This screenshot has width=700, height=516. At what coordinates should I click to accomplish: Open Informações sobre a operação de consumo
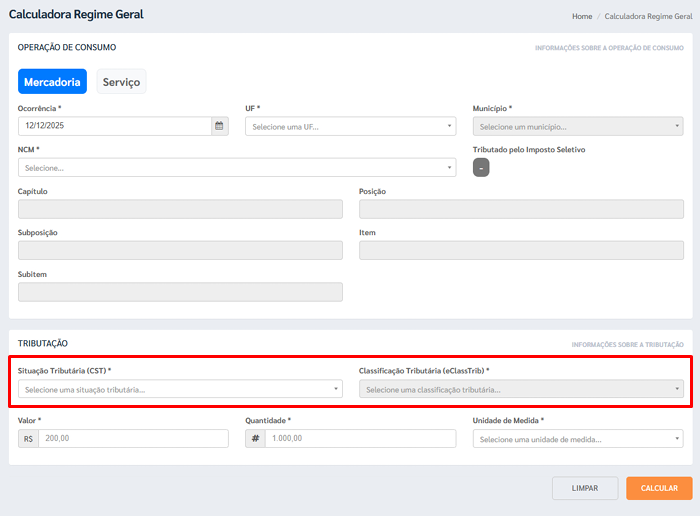click(x=609, y=48)
